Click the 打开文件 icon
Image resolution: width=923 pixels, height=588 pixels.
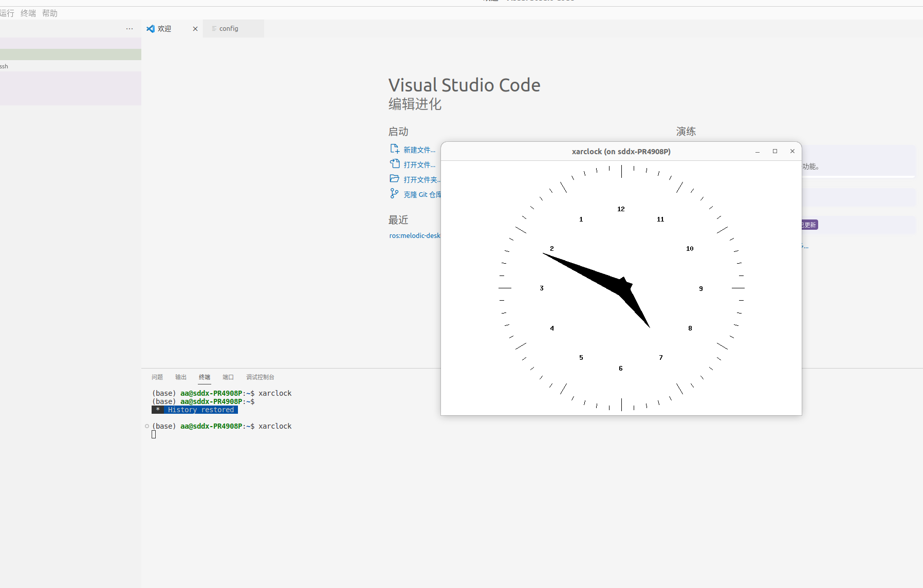click(394, 164)
